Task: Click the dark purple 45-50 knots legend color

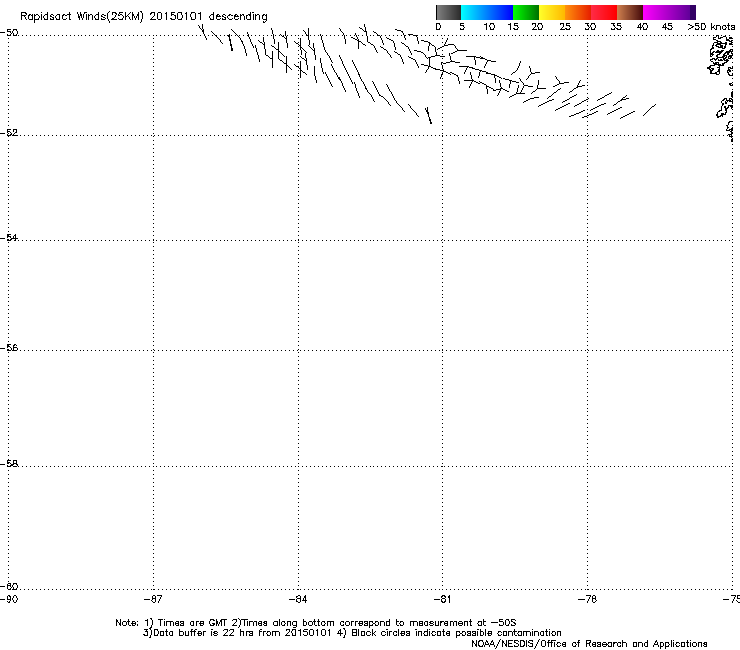Action: (x=682, y=12)
